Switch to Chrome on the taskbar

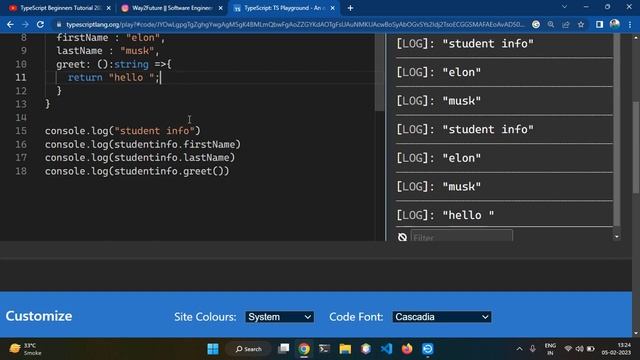pyautogui.click(x=304, y=349)
